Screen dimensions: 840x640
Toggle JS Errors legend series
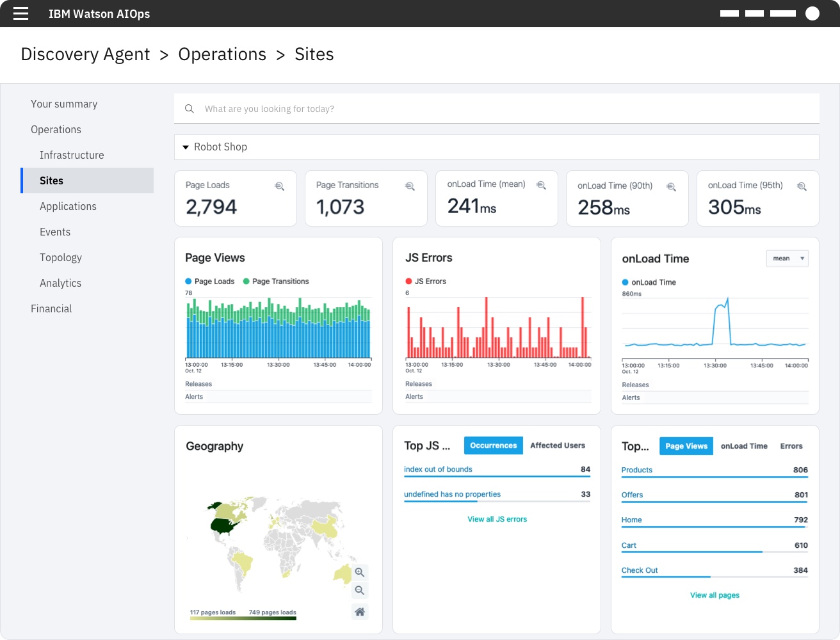[426, 282]
